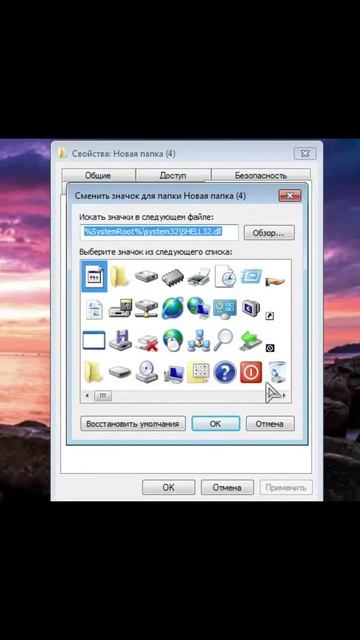Click OK in the Свойства properties window

tap(169, 487)
